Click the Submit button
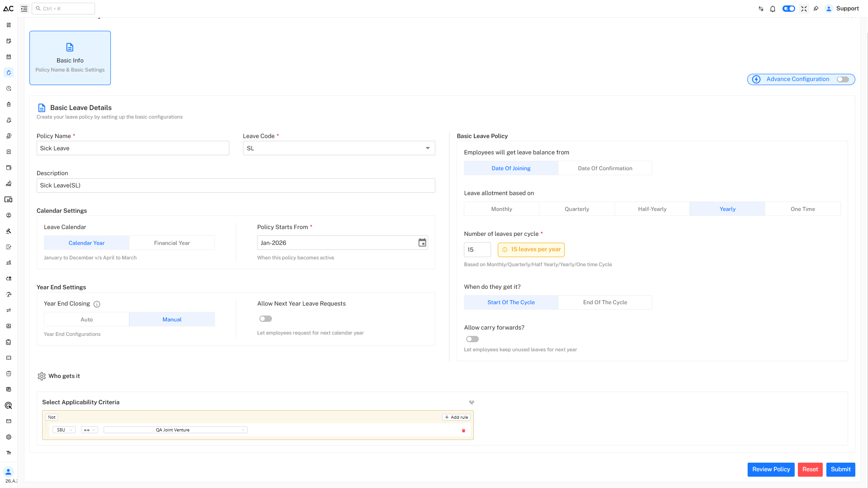Viewport: 868px width, 488px height. click(x=840, y=469)
